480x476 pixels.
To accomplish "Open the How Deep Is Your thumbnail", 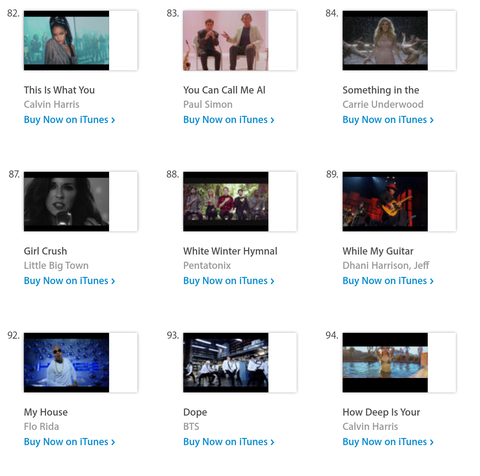I will tap(385, 362).
